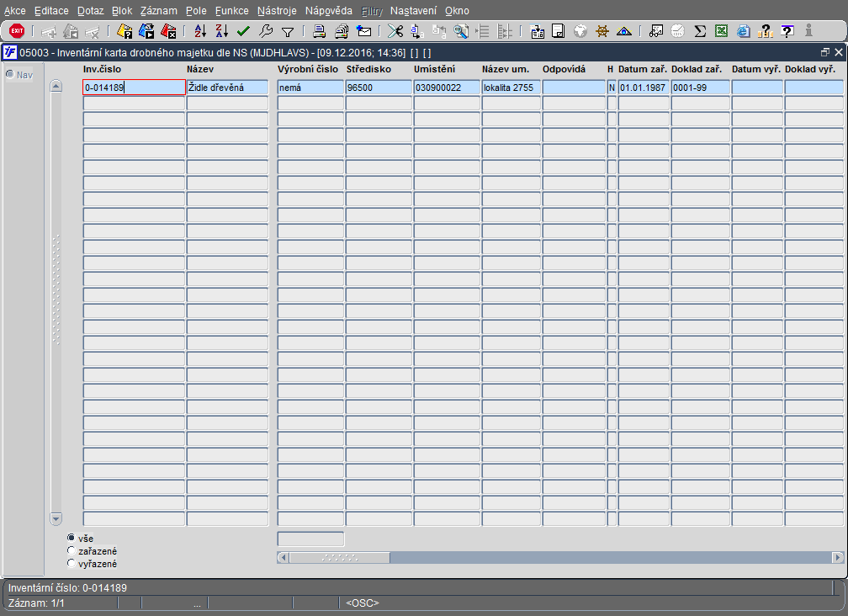Screen dimensions: 848x616
Task: Click the H field showing N
Action: pyautogui.click(x=612, y=87)
